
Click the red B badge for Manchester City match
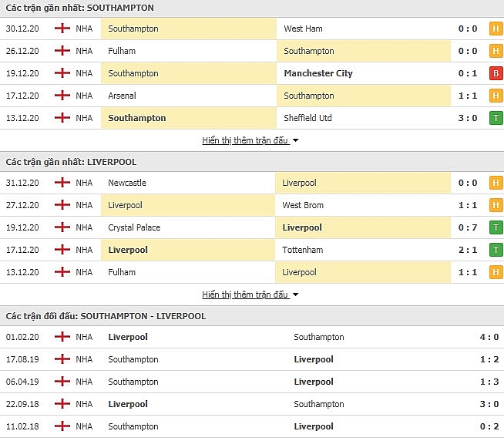pyautogui.click(x=496, y=73)
